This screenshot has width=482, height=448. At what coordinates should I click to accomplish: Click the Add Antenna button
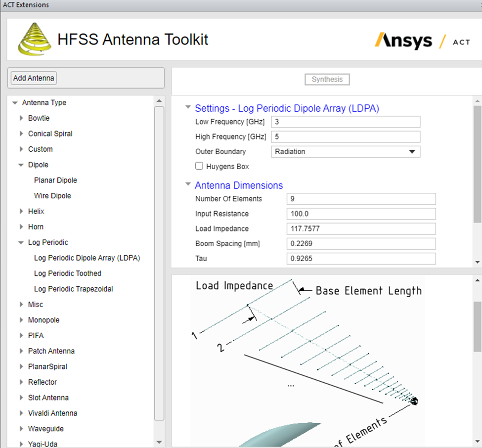pos(33,78)
